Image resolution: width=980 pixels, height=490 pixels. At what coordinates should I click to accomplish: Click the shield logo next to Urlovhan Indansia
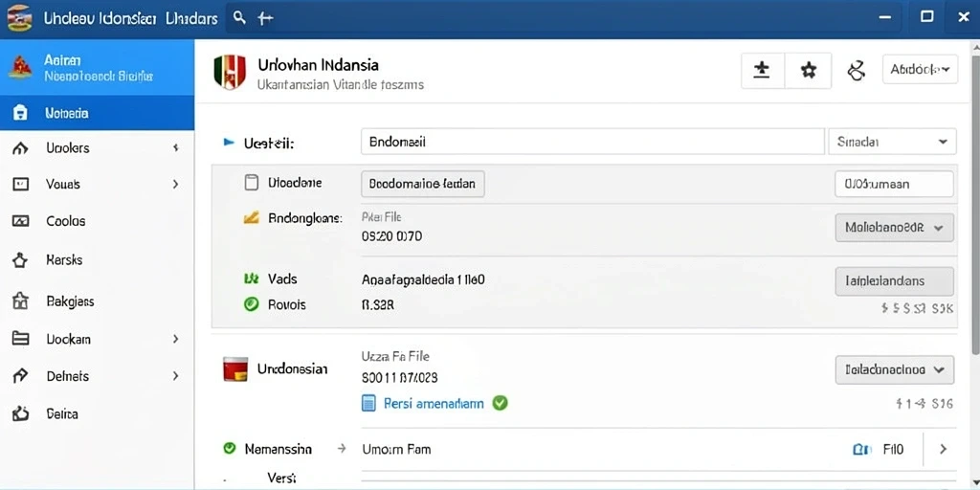pos(229,71)
